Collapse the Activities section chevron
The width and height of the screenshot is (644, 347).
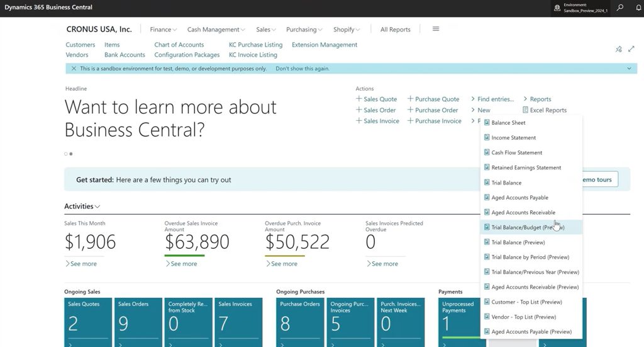pos(97,207)
